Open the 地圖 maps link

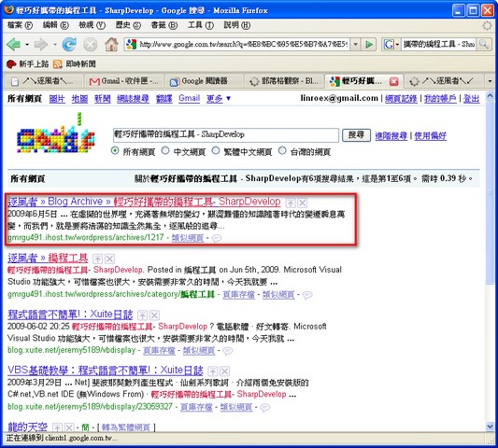[x=79, y=99]
